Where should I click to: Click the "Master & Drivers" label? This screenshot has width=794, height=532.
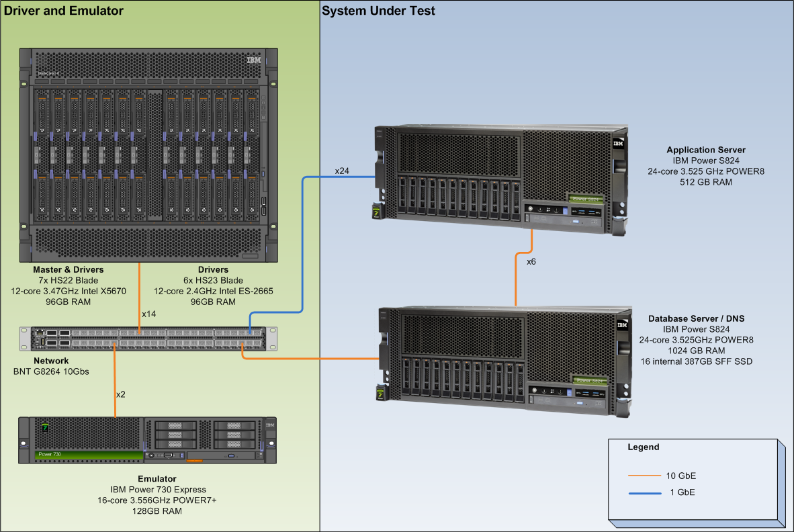tap(69, 270)
